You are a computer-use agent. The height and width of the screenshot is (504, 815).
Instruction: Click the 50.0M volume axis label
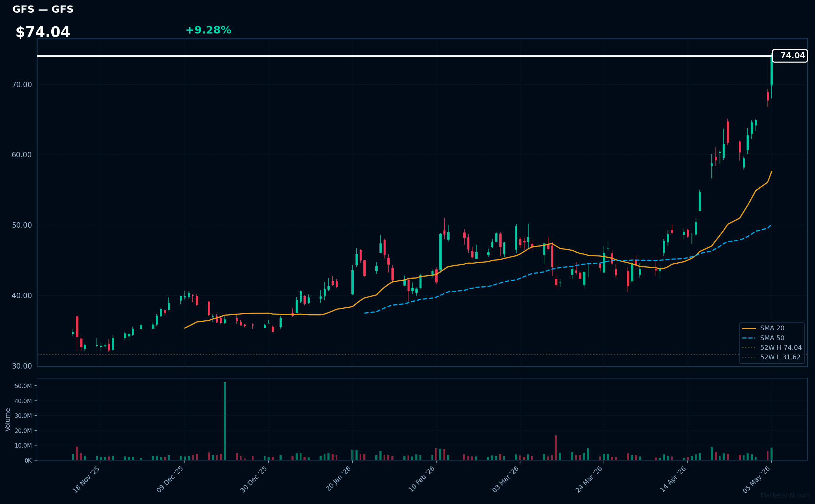(23, 386)
